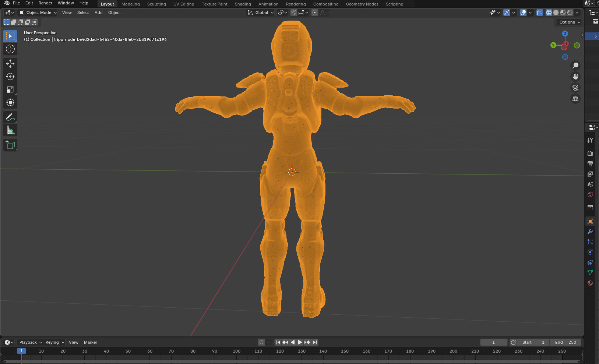Click the zoom magnifier viewport button

click(575, 66)
